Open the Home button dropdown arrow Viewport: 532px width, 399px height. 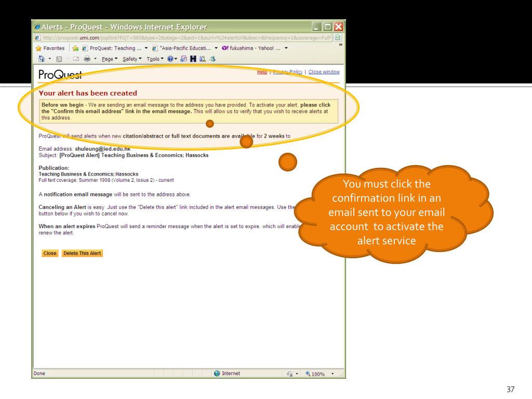pos(49,59)
